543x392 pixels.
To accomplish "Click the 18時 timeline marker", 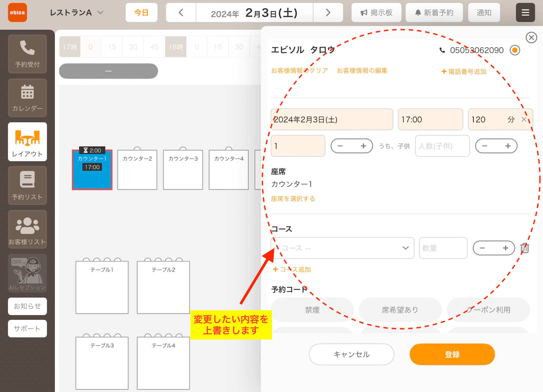I will [176, 47].
